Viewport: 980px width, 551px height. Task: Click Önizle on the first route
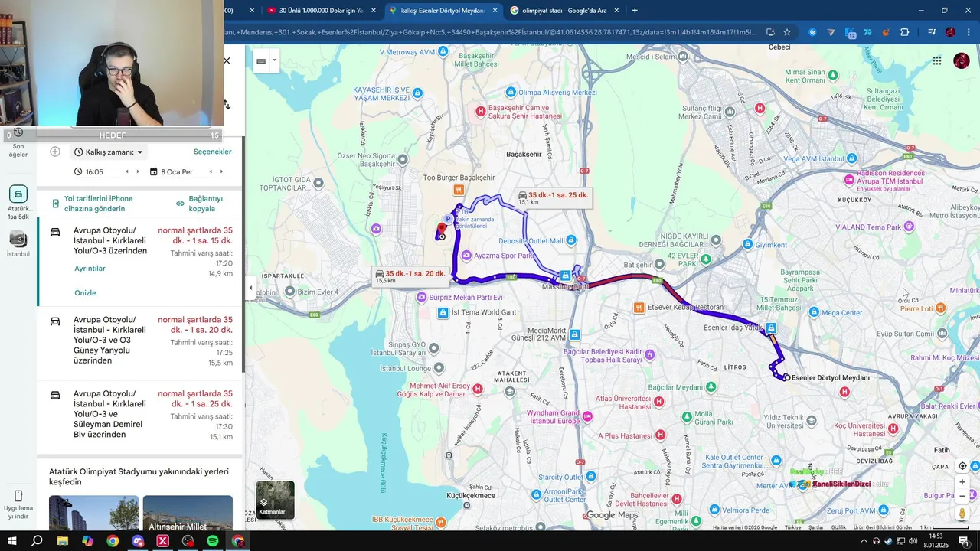click(x=85, y=293)
